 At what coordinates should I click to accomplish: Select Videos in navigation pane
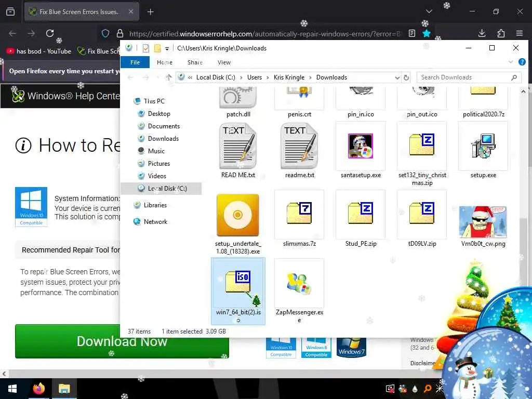pyautogui.click(x=152, y=176)
